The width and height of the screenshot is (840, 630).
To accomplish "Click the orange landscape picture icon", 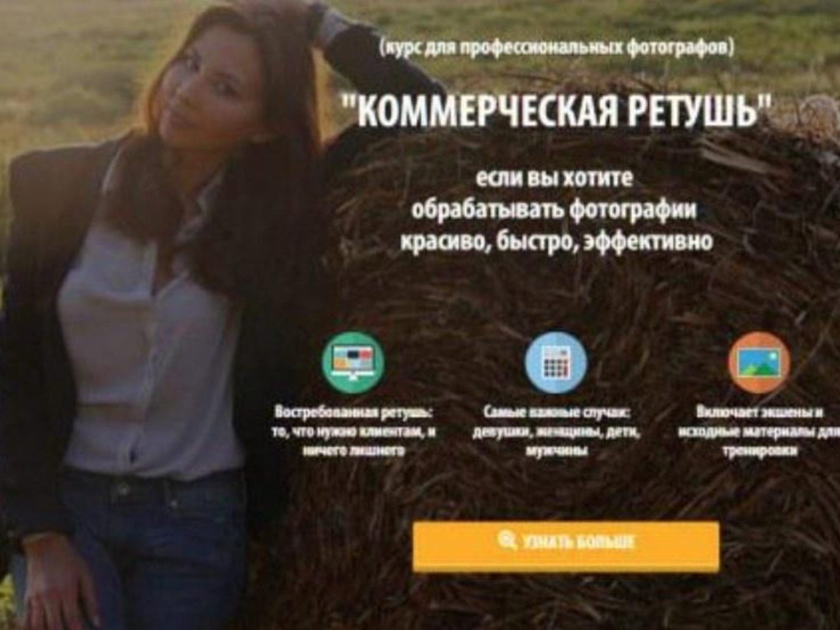I will 759,362.
